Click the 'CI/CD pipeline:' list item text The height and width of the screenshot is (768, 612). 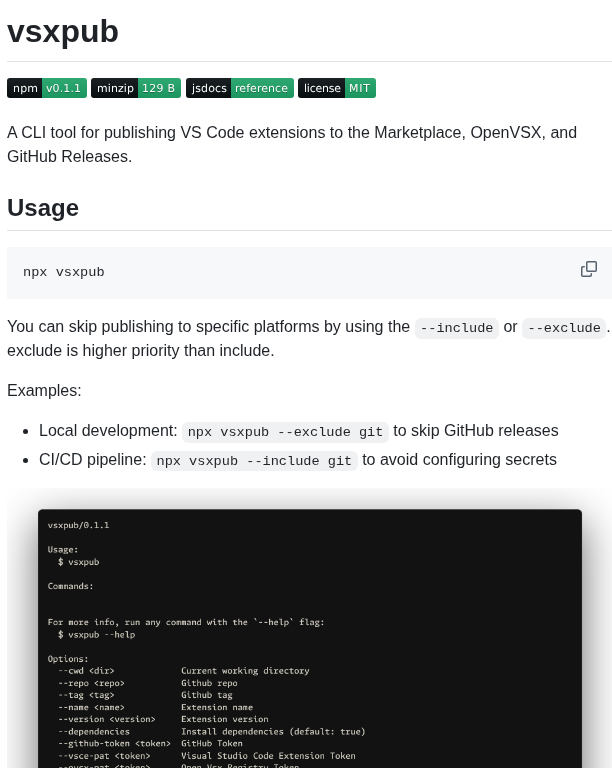(x=93, y=459)
